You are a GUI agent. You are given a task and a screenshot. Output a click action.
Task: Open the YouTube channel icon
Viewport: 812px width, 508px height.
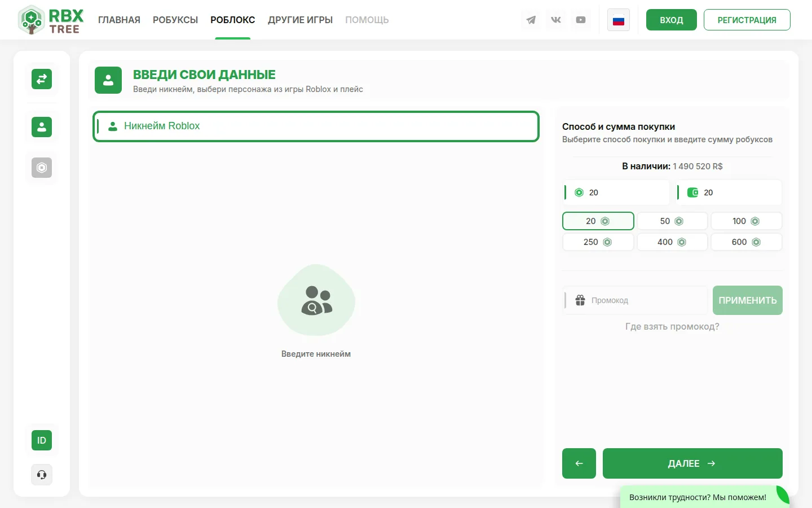[x=581, y=20]
